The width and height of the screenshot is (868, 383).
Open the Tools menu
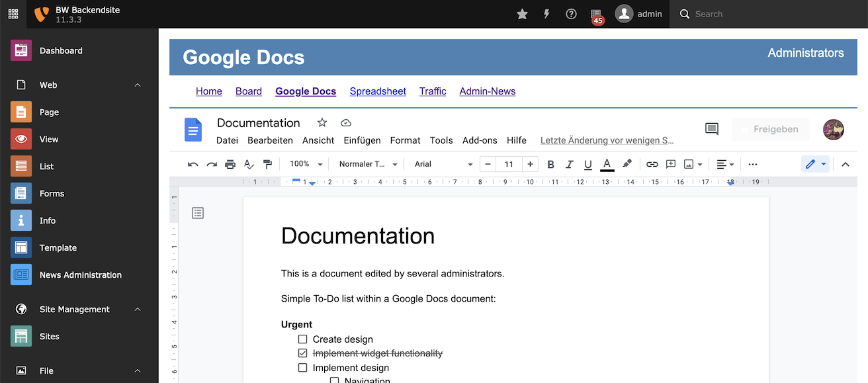441,140
